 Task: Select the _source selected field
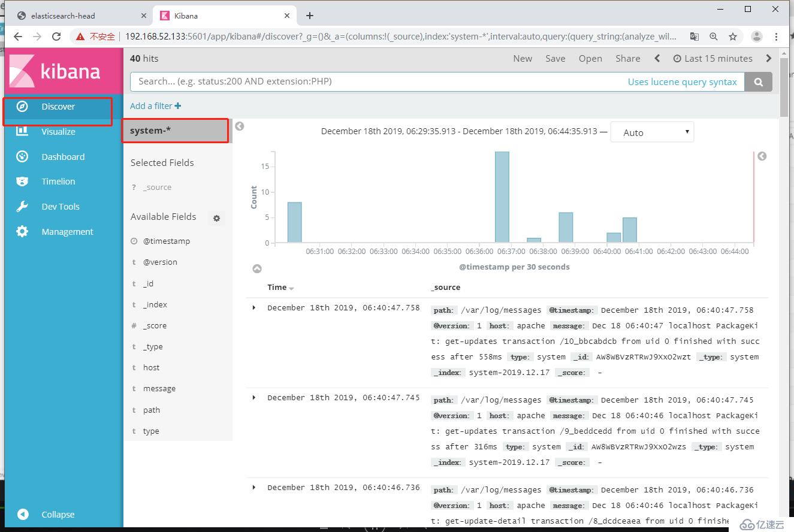(x=157, y=188)
